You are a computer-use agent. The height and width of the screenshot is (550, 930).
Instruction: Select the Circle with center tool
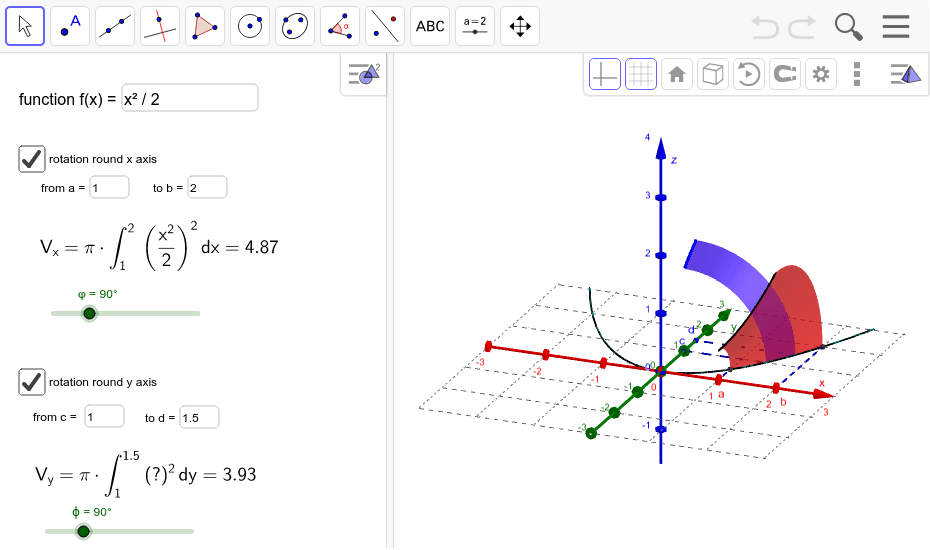pos(250,26)
